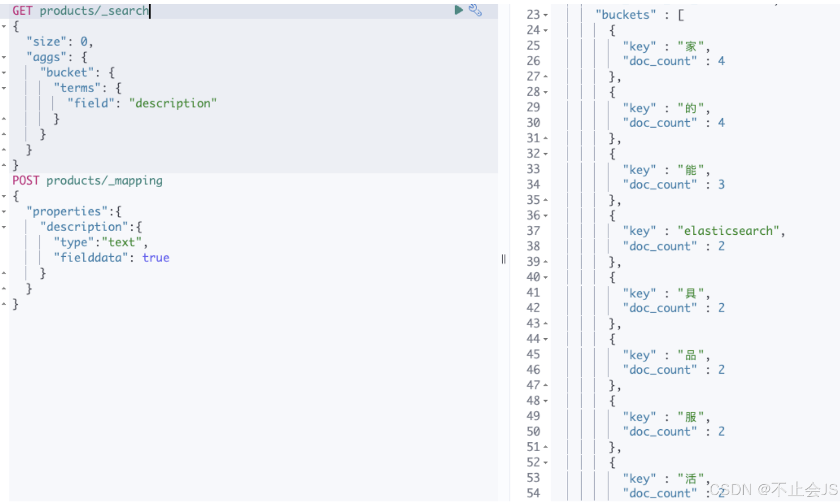Image resolution: width=840 pixels, height=504 pixels.
Task: Click the key "的" on line 29
Action: (x=690, y=108)
